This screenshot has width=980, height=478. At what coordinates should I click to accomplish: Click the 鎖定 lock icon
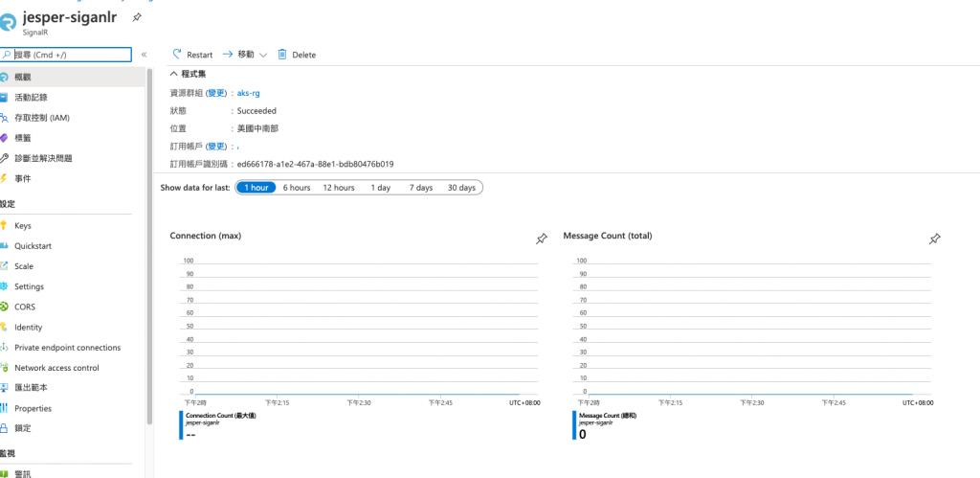point(5,428)
